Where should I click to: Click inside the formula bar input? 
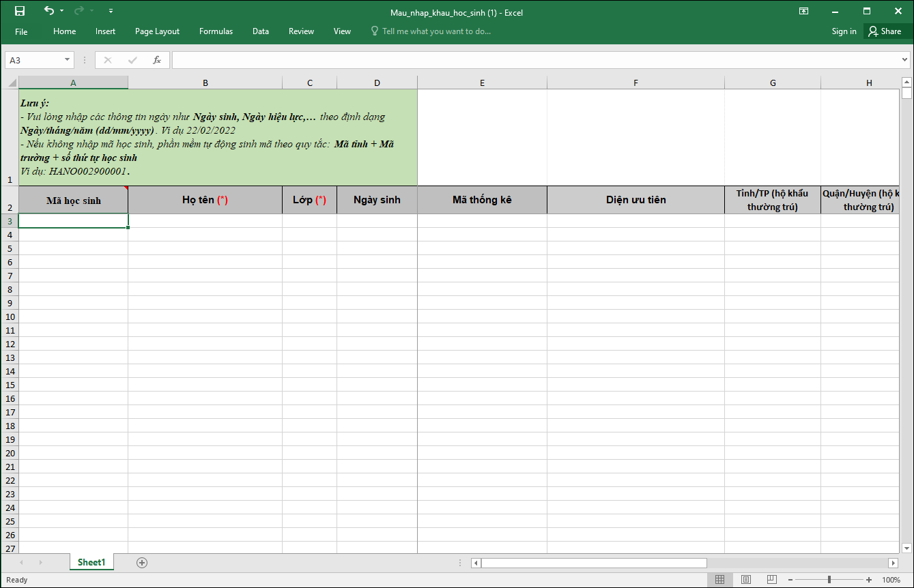536,60
